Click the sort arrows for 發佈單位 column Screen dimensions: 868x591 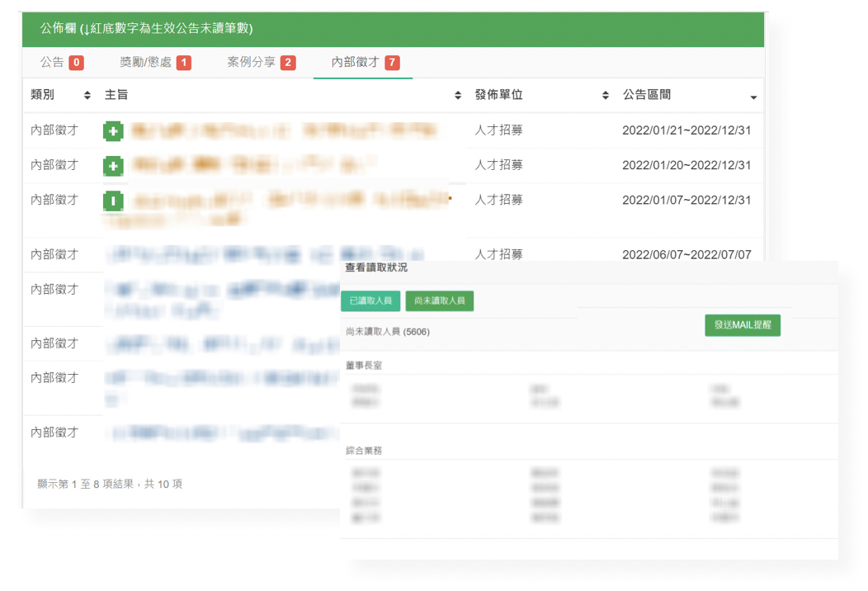pyautogui.click(x=606, y=96)
